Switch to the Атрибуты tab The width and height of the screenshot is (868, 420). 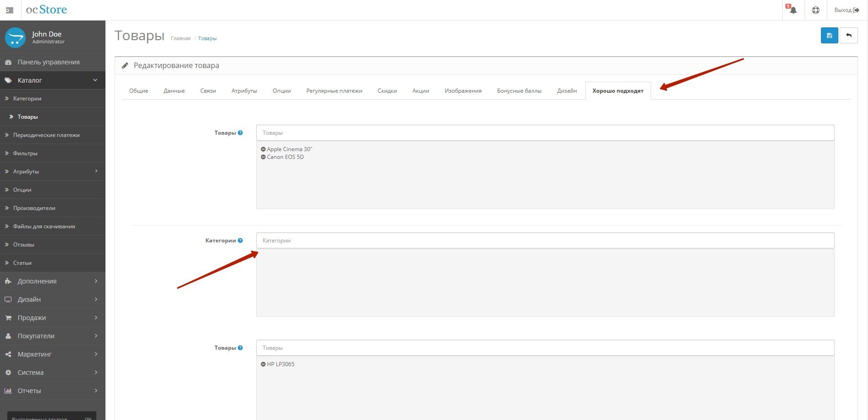coord(244,91)
